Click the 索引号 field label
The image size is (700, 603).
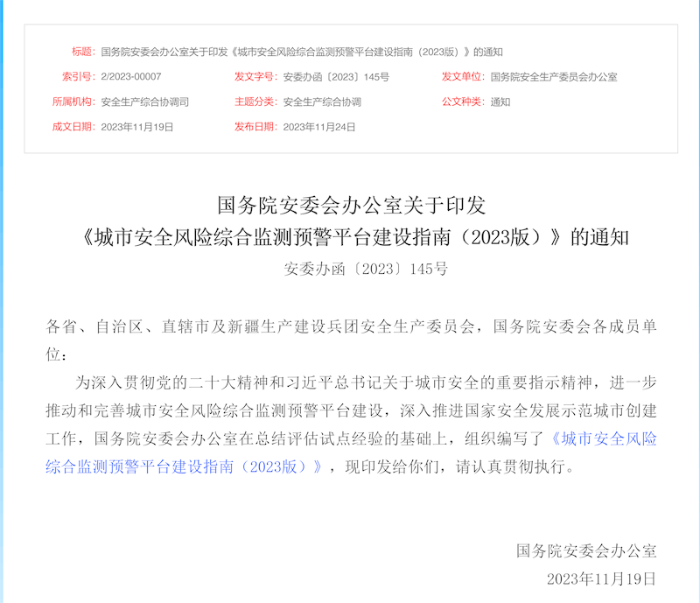[x=78, y=77]
